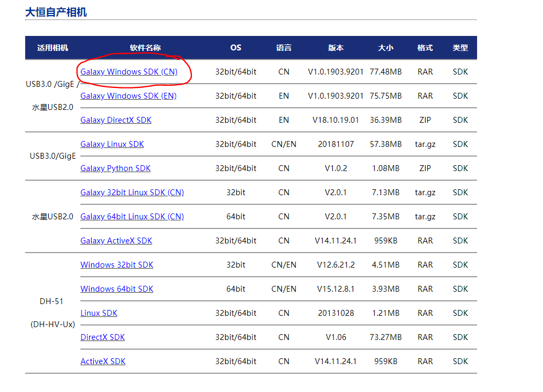Open the Windows 64bit SDK link
543x392 pixels.
[x=117, y=289]
